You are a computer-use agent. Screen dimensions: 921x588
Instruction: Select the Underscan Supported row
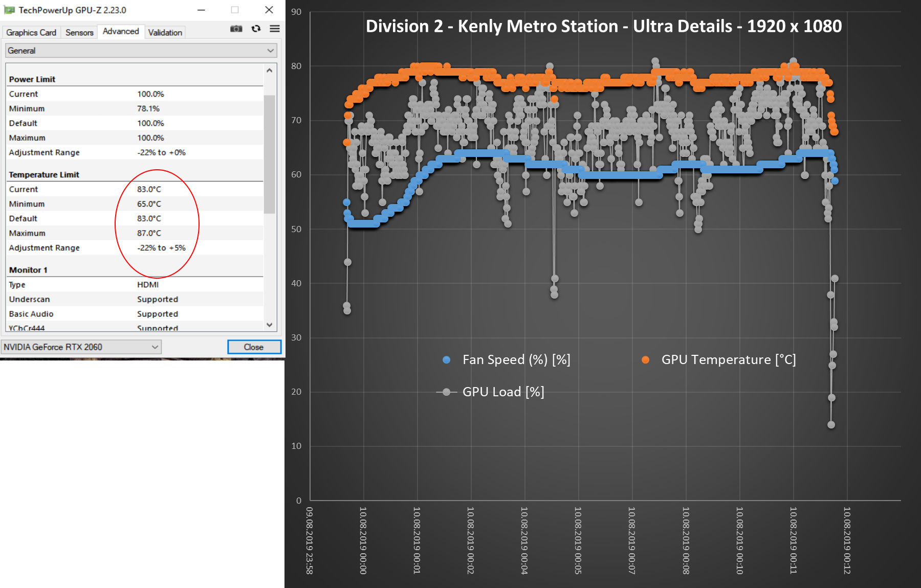(x=136, y=299)
